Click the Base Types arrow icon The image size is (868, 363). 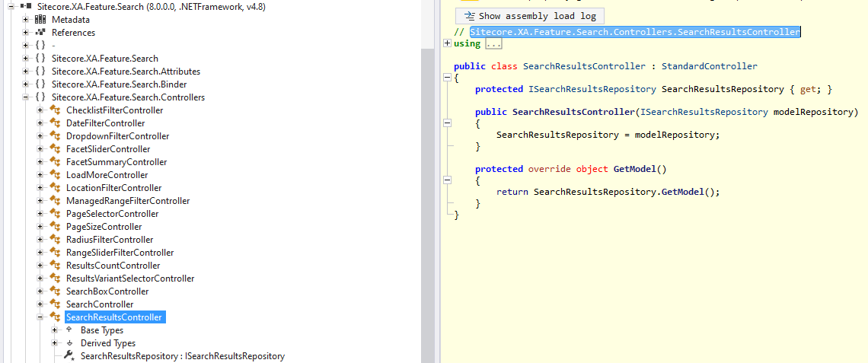coord(69,330)
